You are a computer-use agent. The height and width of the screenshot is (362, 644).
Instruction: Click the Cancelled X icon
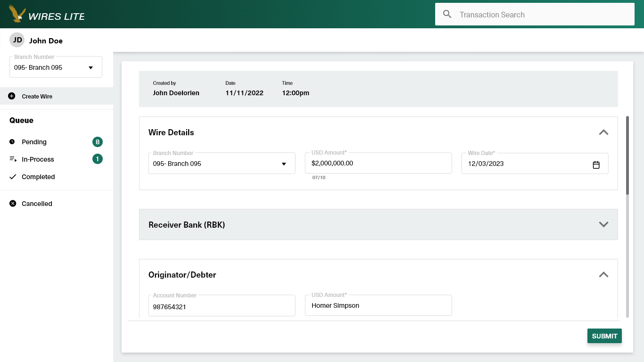(x=13, y=204)
